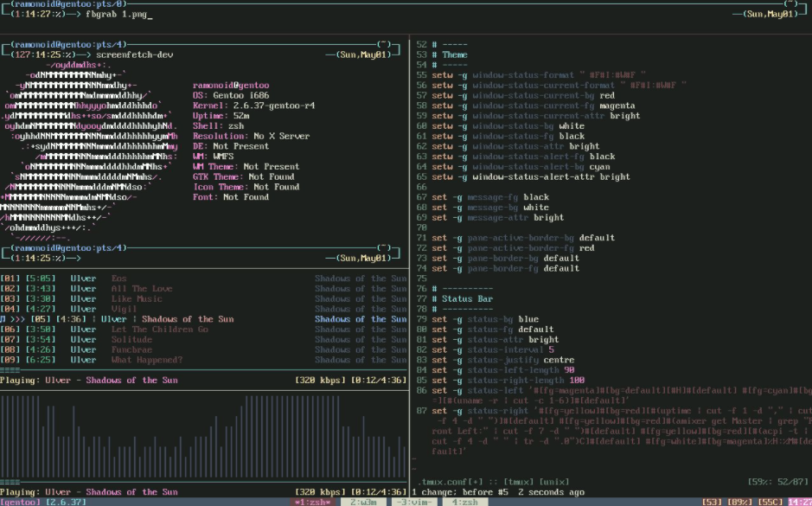Place cursor on line 60 window-status-bg white
The width and height of the screenshot is (812, 506).
coord(508,126)
